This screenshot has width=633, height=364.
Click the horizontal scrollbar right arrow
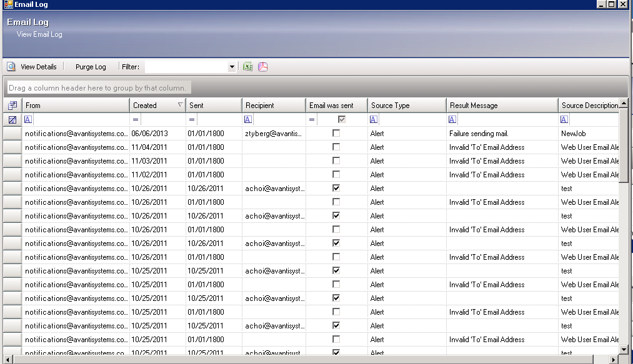pos(614,360)
